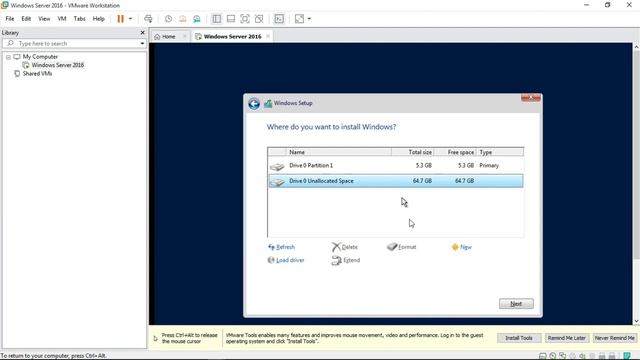Click the Unity mode icon

[259, 19]
